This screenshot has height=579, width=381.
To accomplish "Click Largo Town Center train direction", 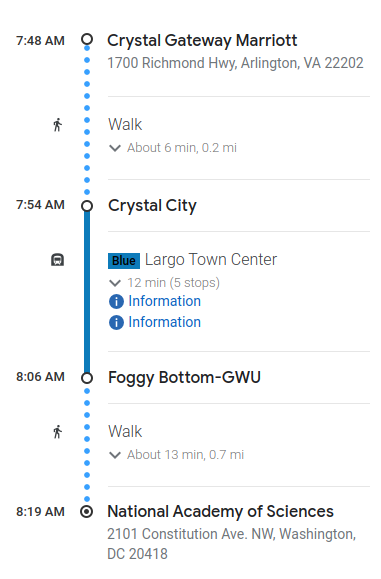I will [x=211, y=260].
